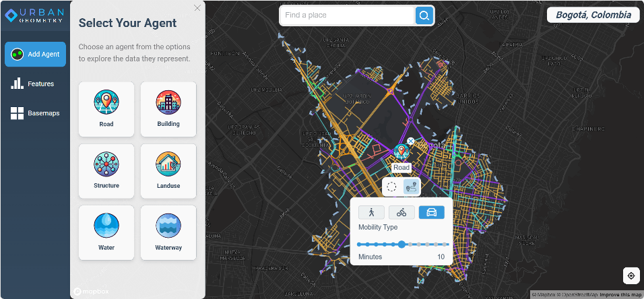Select the Road agent card

coord(106,109)
